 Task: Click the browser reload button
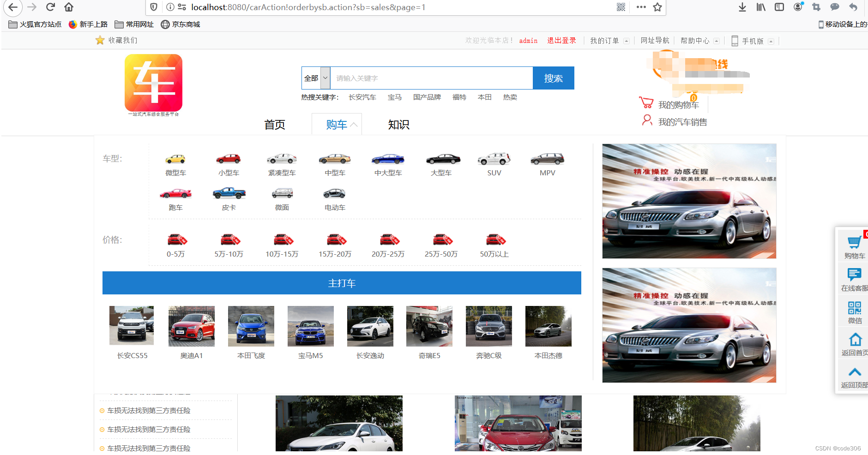click(x=50, y=7)
